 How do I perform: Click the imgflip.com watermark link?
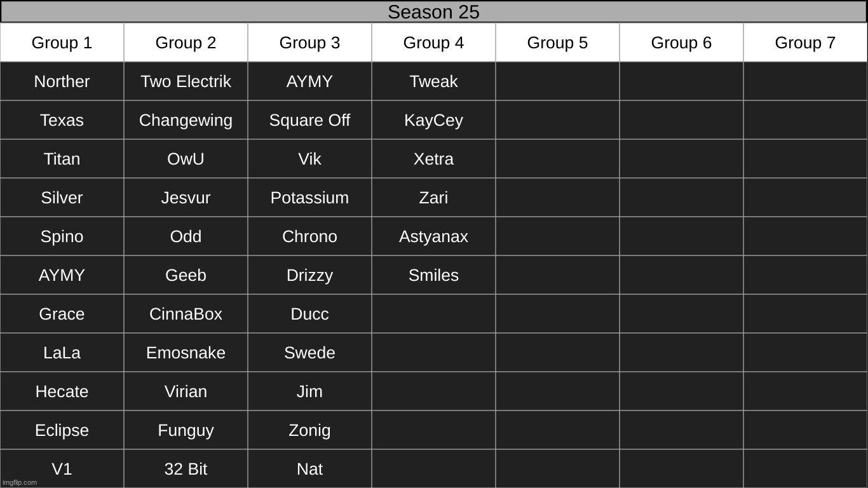coord(20,482)
